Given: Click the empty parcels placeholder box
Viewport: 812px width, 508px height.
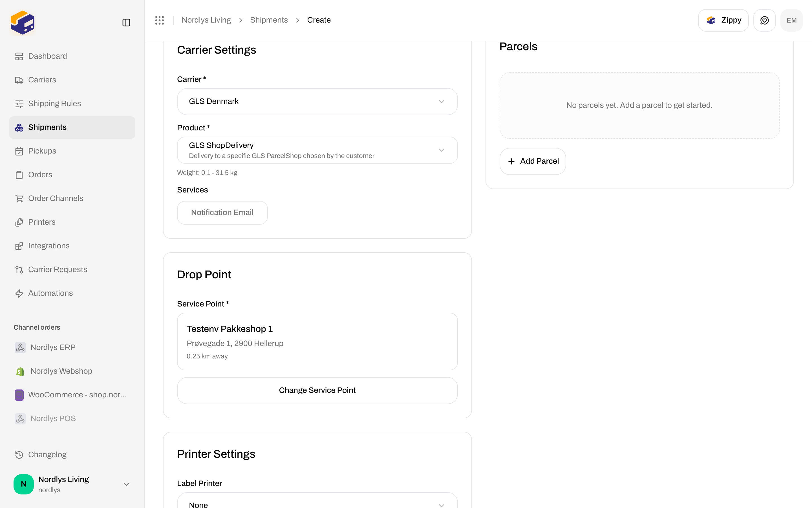Looking at the screenshot, I should (x=639, y=106).
